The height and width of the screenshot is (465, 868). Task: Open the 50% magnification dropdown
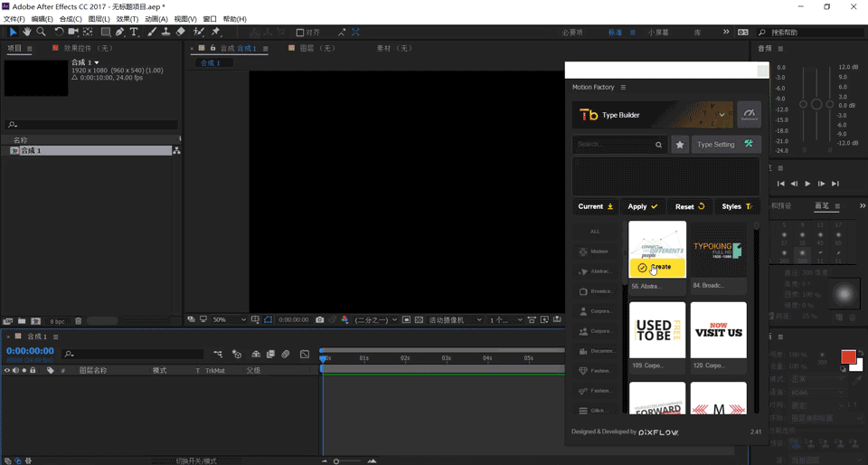pyautogui.click(x=229, y=319)
